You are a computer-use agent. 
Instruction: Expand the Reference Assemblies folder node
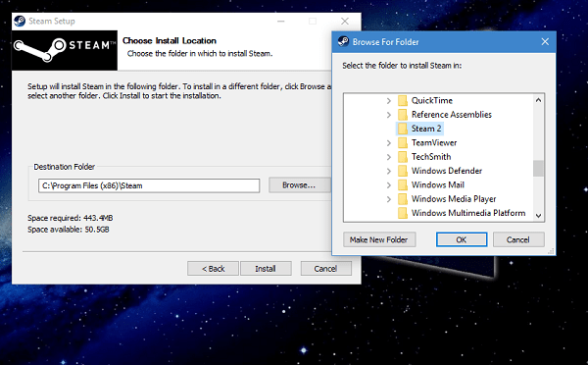389,115
